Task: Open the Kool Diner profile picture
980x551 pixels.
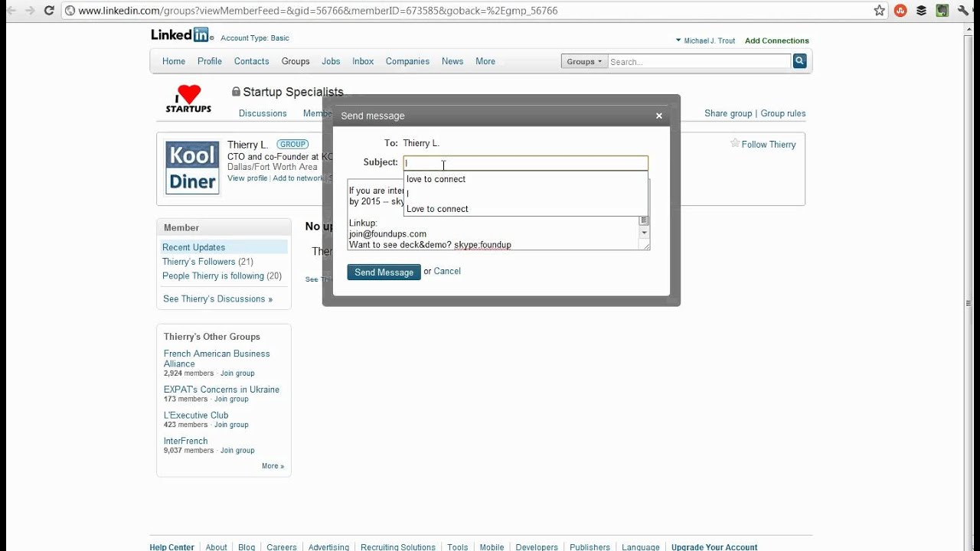Action: pos(192,168)
